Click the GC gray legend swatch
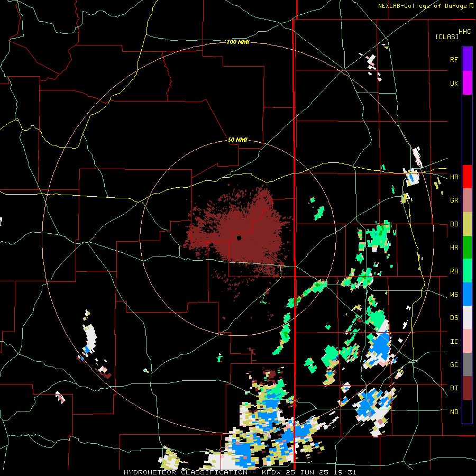Viewport: 476px width, 476px height. point(467,364)
